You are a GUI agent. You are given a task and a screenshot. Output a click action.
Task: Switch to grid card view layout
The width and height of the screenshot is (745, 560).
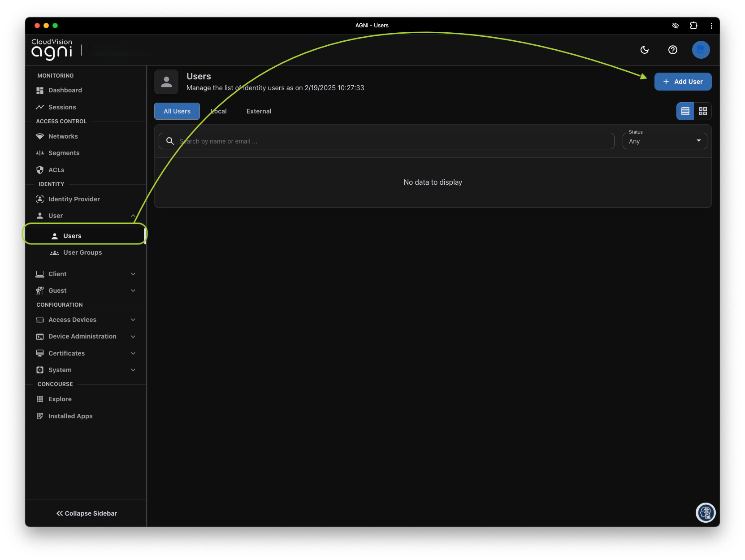(x=702, y=111)
